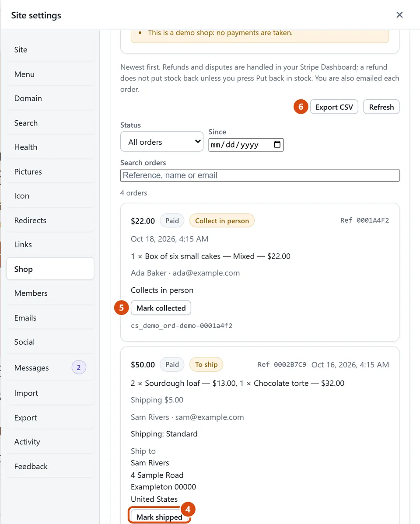Click the Shipping $5.00 line

click(157, 400)
